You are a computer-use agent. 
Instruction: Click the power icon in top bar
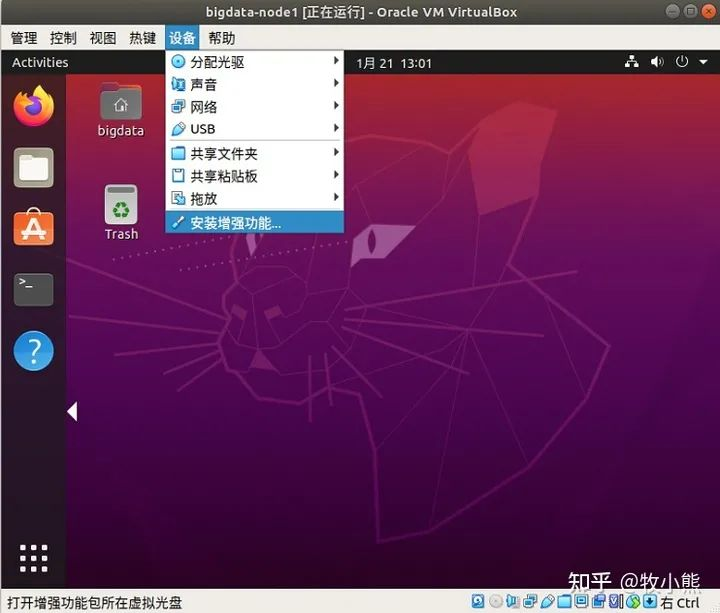point(682,61)
